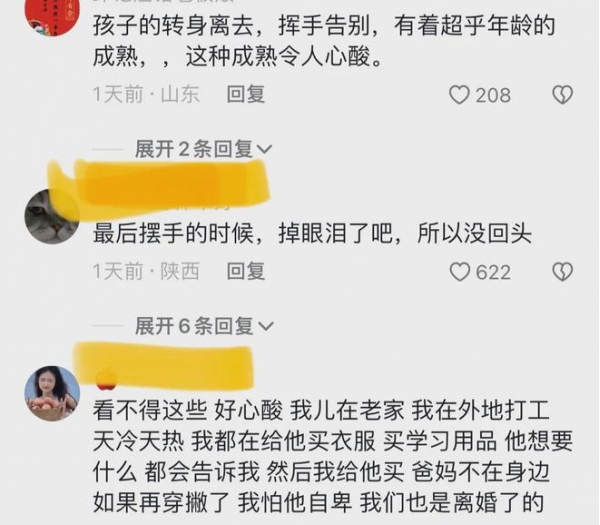Reply to the Shaanxi comment via 回复

point(246,272)
